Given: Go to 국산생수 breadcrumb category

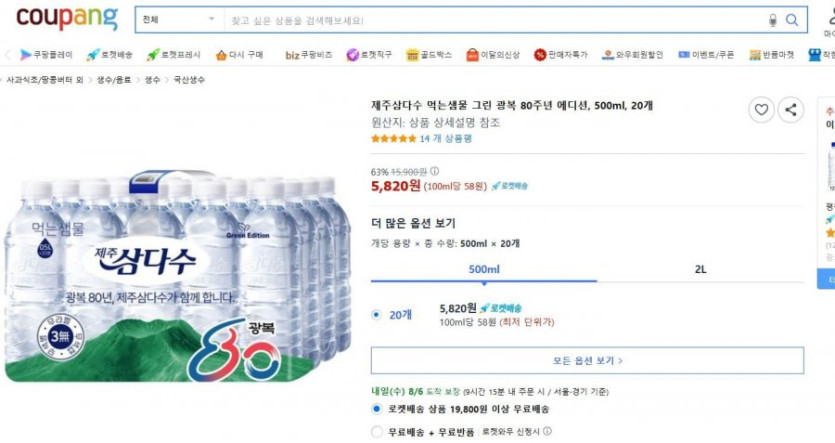Looking at the screenshot, I should (189, 79).
